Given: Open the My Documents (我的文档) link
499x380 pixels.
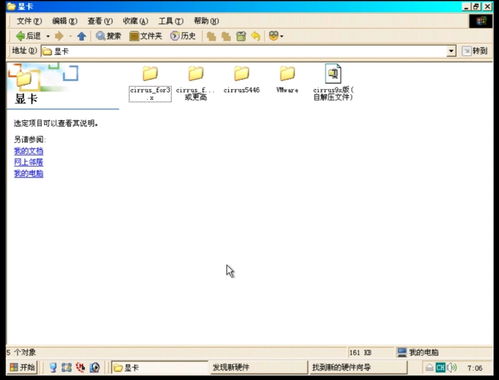Looking at the screenshot, I should (29, 151).
